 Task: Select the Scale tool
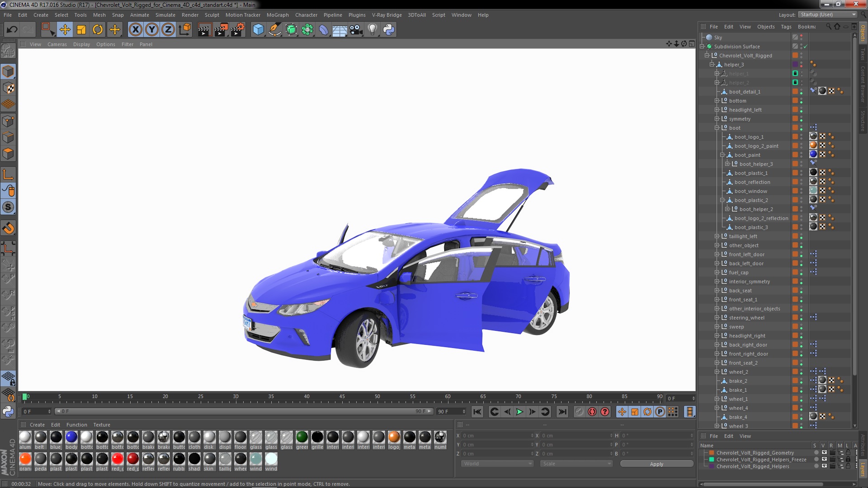click(81, 30)
